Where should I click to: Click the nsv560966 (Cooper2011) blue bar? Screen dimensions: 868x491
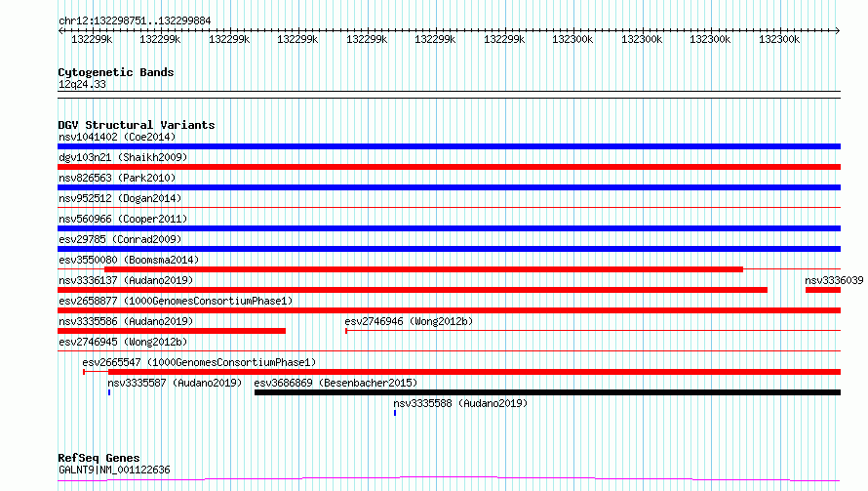click(x=449, y=228)
